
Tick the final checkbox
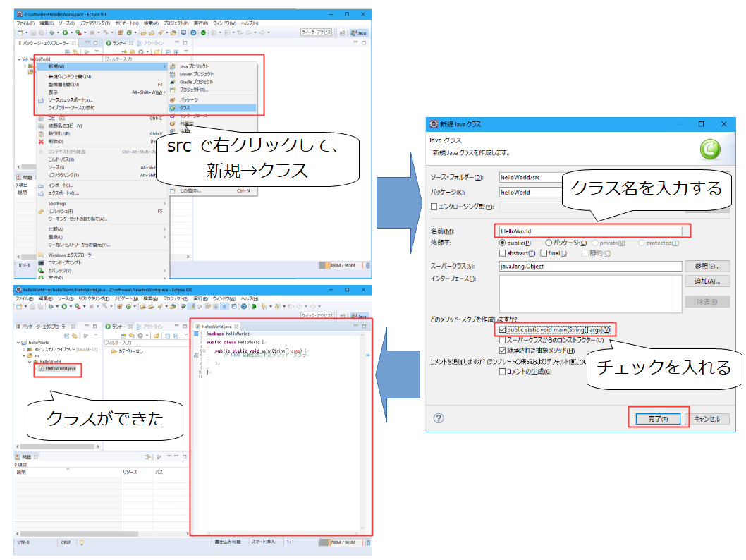[x=544, y=254]
